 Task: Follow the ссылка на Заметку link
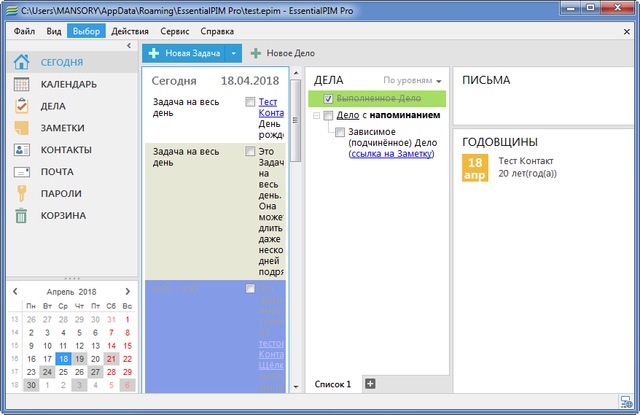[391, 154]
